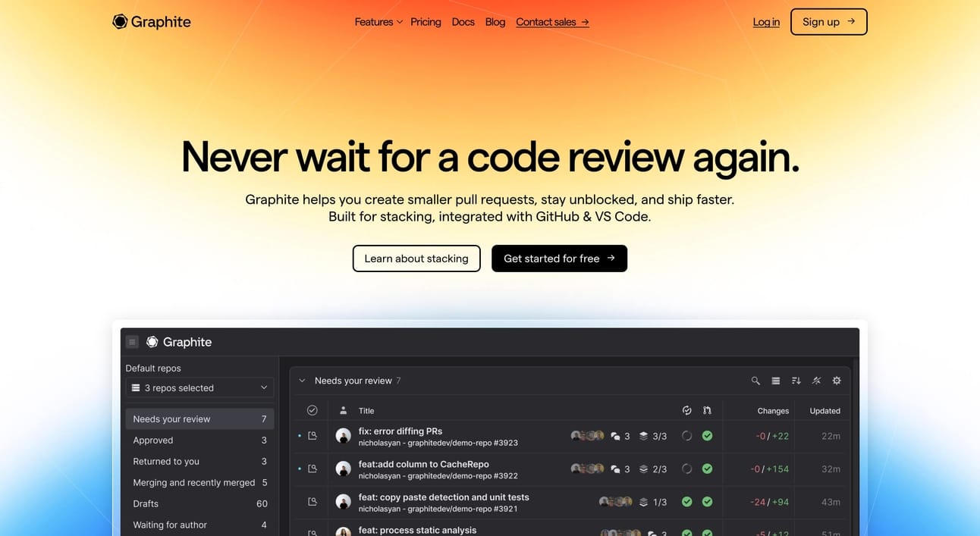Collapse the Needs your review section chevron
This screenshot has height=536, width=980.
point(302,381)
